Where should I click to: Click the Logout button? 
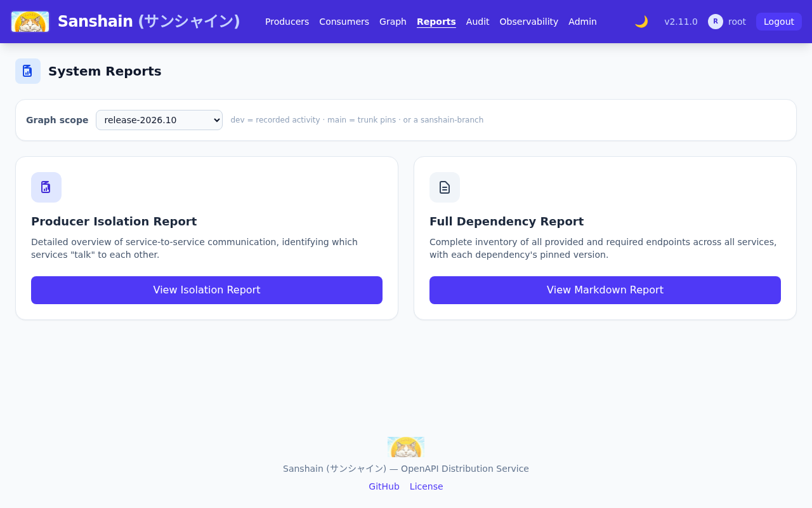tap(779, 22)
